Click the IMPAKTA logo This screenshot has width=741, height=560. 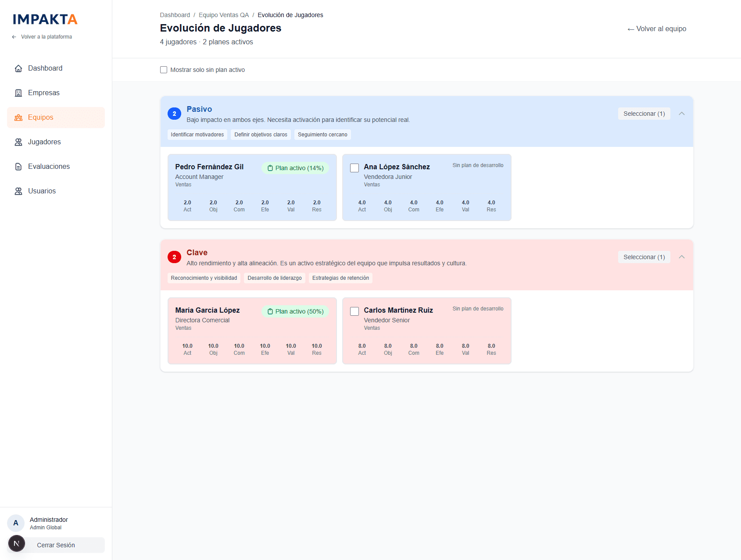tap(45, 19)
